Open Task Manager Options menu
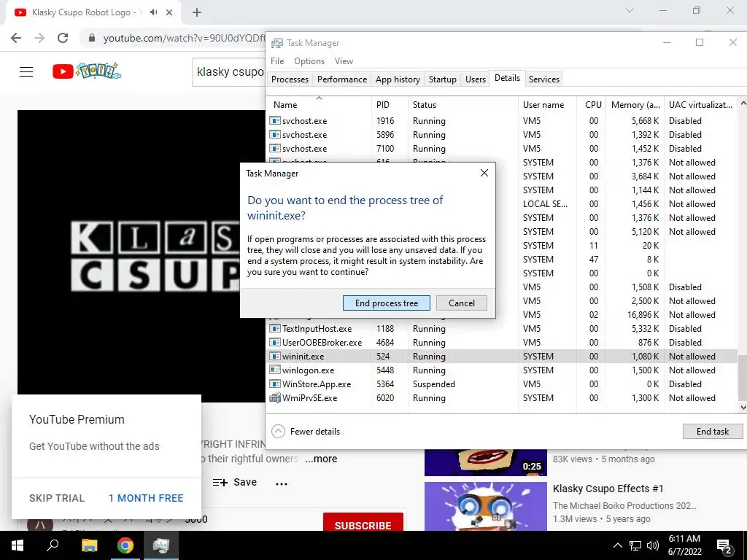The height and width of the screenshot is (560, 747). pyautogui.click(x=309, y=61)
